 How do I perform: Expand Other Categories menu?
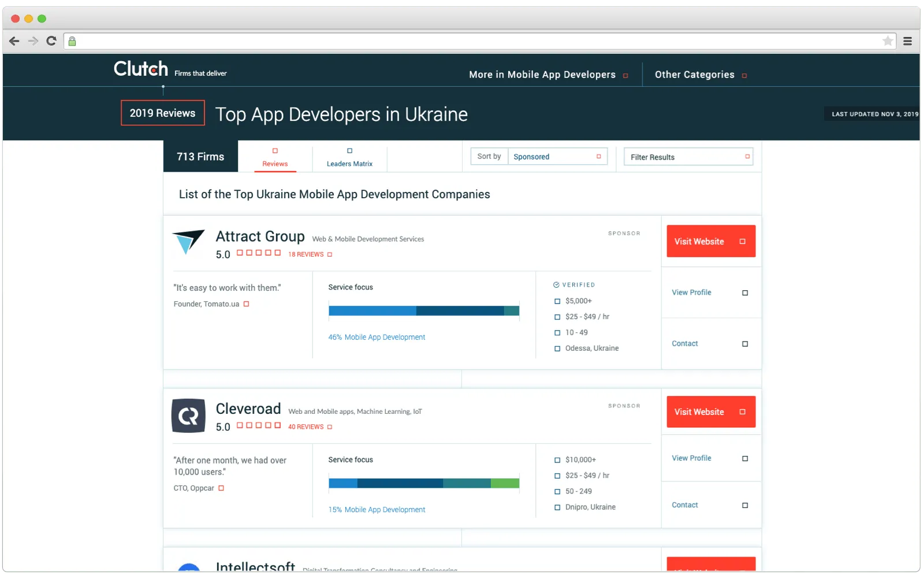701,75
